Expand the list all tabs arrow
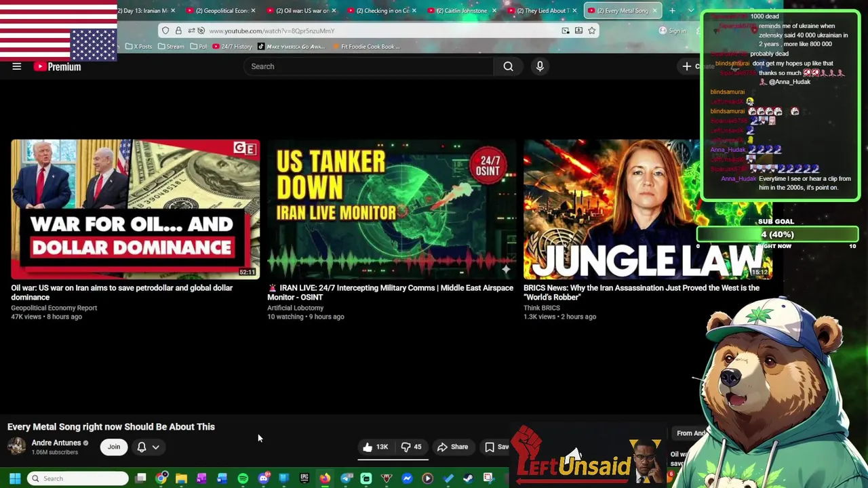 pyautogui.click(x=691, y=10)
